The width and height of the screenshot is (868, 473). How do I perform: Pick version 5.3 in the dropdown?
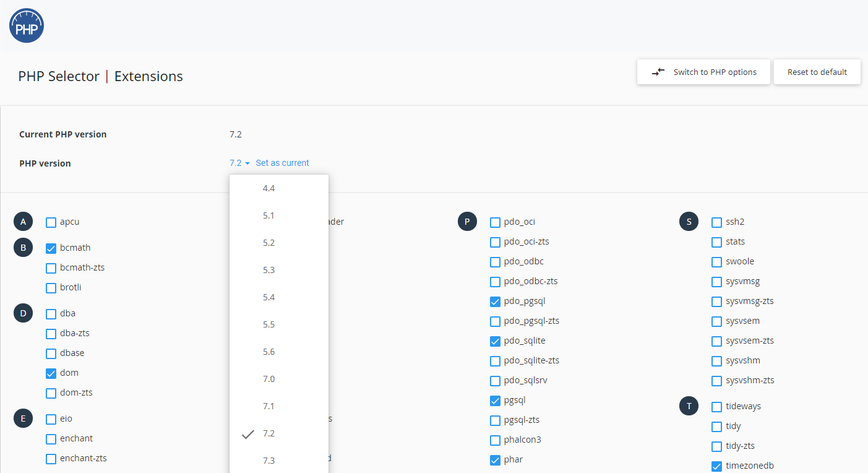click(279, 270)
